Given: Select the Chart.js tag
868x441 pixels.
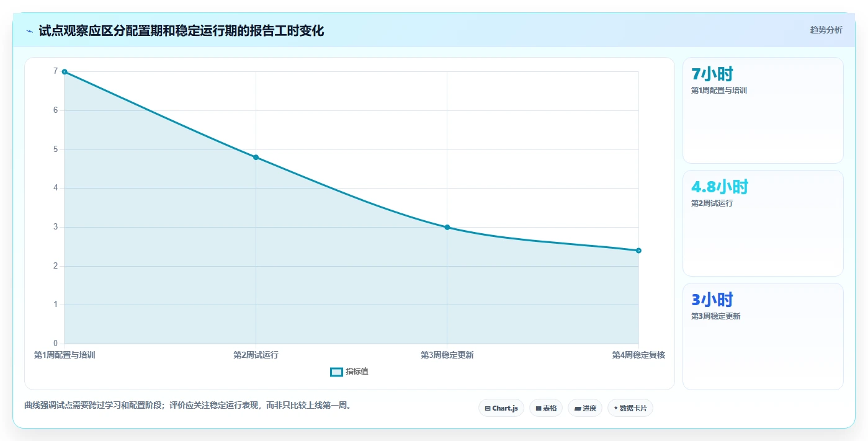Looking at the screenshot, I should point(501,408).
